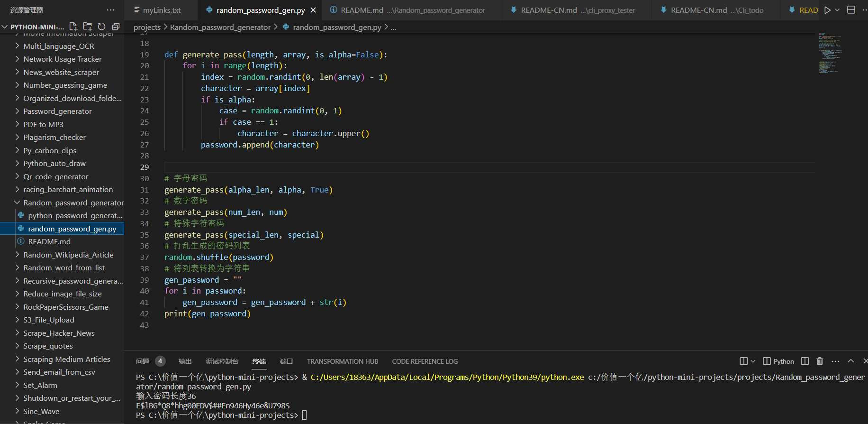Collapse the PYTHON-MINI workspace root section
The height and width of the screenshot is (424, 868).
tap(33, 27)
